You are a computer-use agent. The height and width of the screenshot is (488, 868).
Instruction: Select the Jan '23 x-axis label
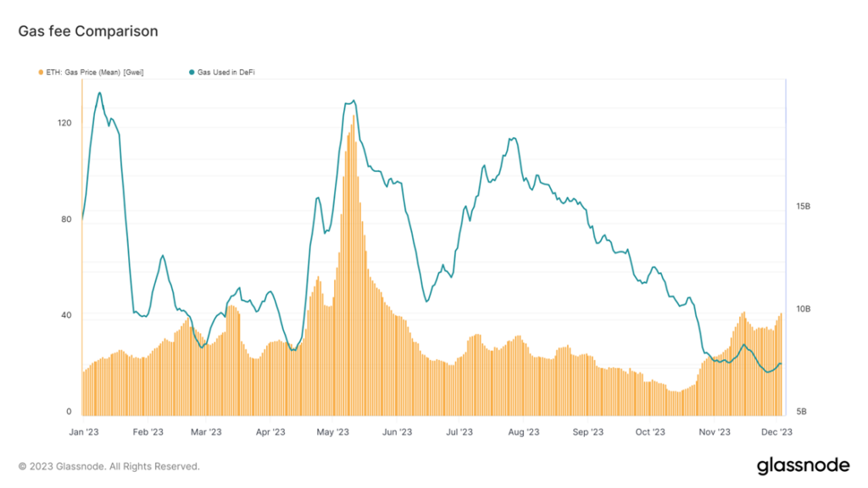(x=85, y=431)
